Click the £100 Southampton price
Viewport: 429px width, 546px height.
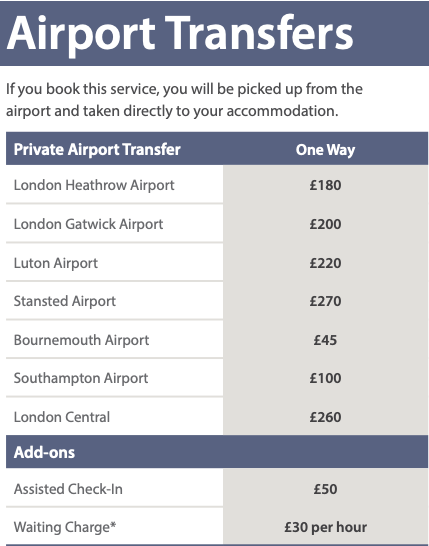[325, 378]
